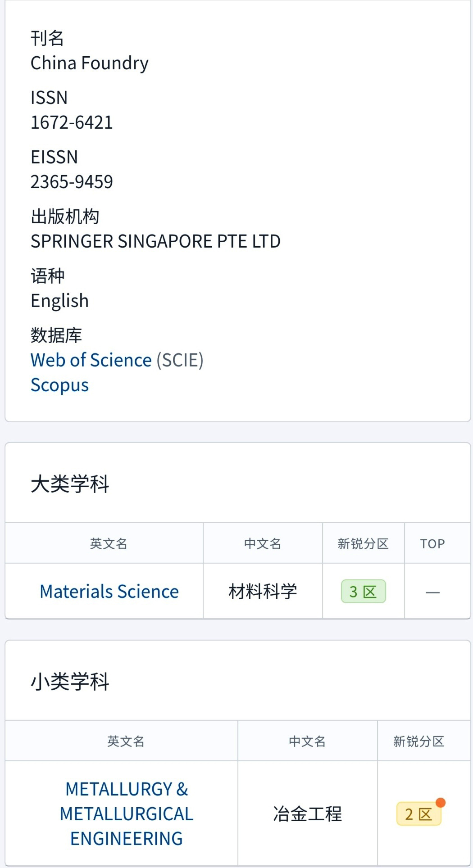
Task: Select the 材料科学 table cell
Action: click(x=263, y=592)
